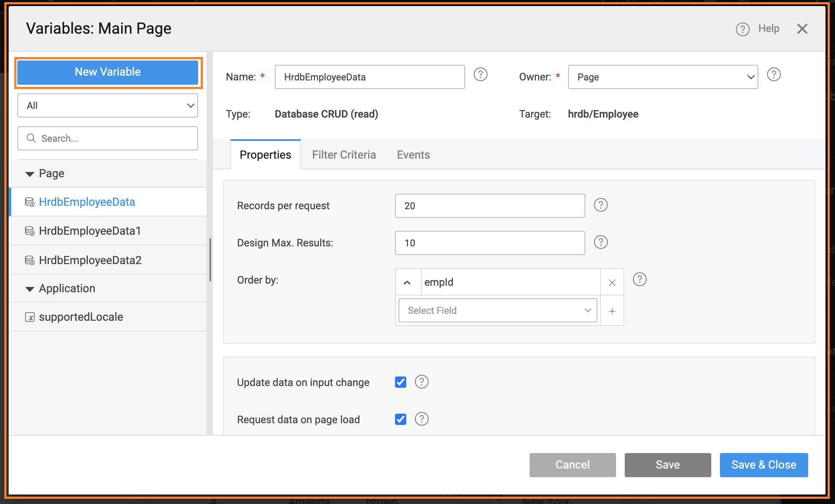
Task: Click the Cancel button
Action: (x=572, y=465)
